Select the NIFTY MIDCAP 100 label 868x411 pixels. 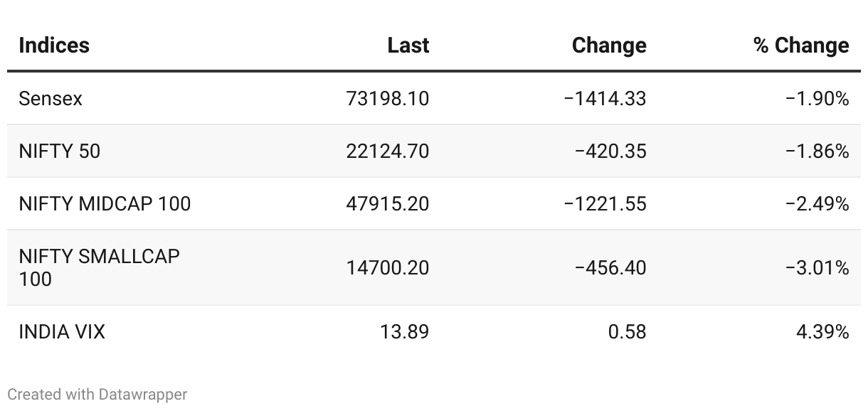tap(105, 203)
